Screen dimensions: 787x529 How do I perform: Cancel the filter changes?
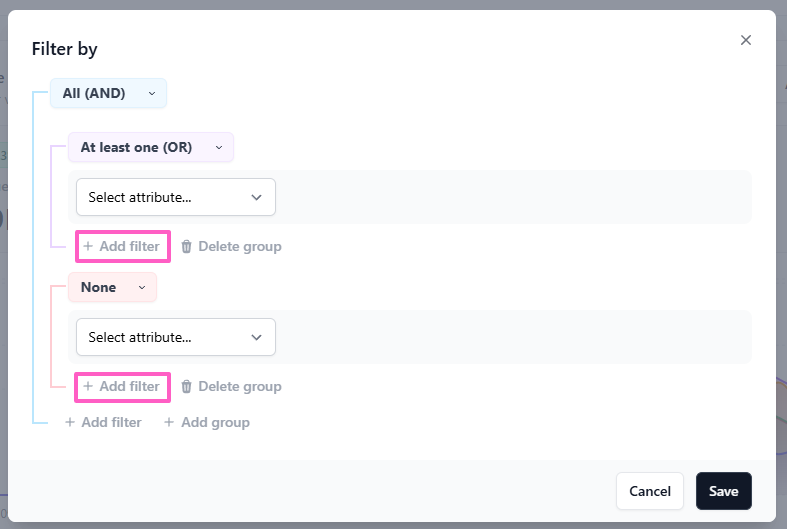[650, 491]
